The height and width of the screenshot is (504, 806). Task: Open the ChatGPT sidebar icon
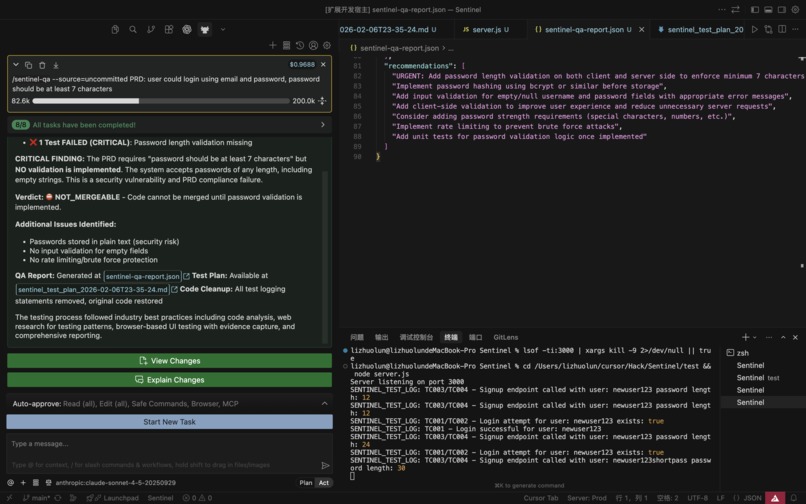pos(187,30)
